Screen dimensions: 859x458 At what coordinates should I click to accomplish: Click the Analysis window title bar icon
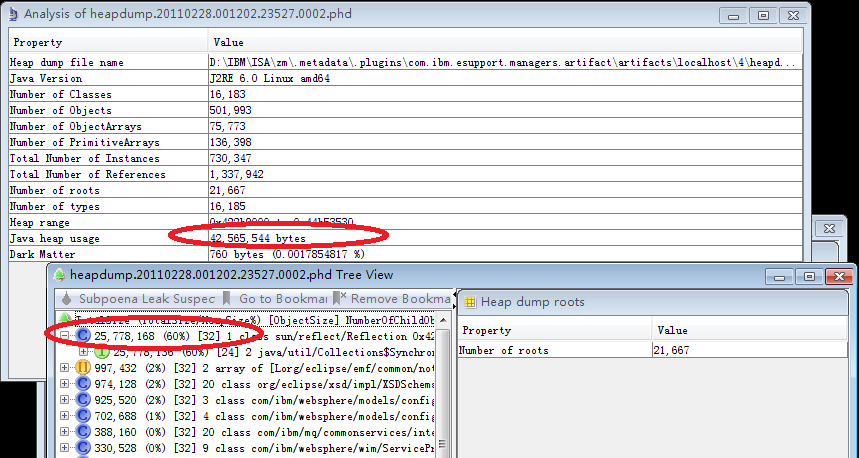click(x=14, y=14)
